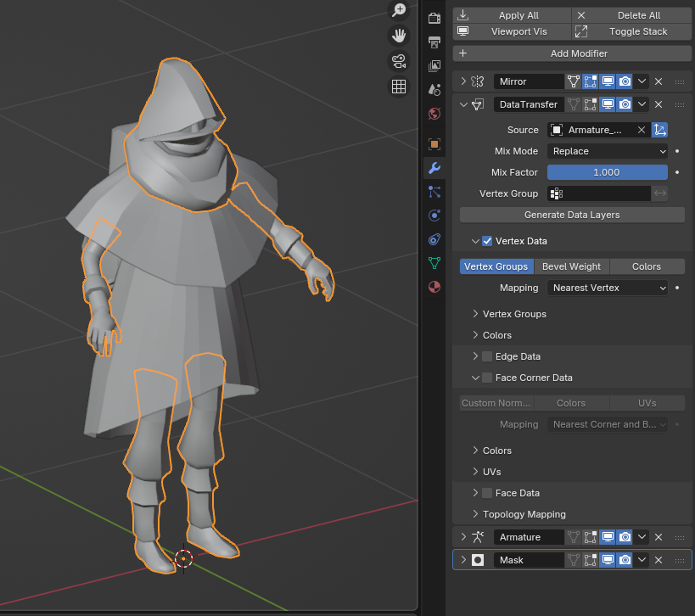Enable the Vertex Data checkbox
This screenshot has width=695, height=616.
point(487,241)
